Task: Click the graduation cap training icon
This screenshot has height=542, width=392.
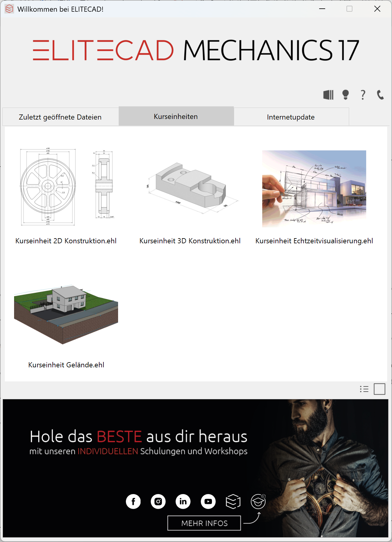Action: pos(258,501)
